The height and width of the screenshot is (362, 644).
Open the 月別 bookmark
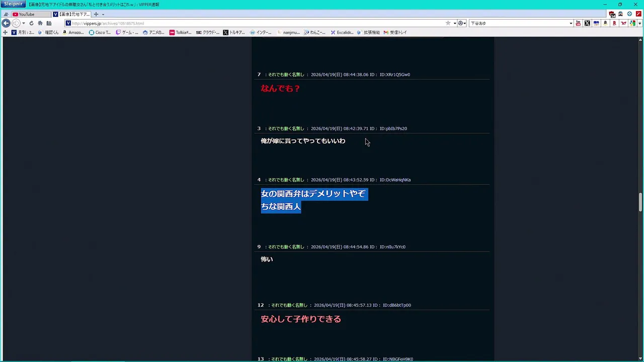[x=23, y=32]
